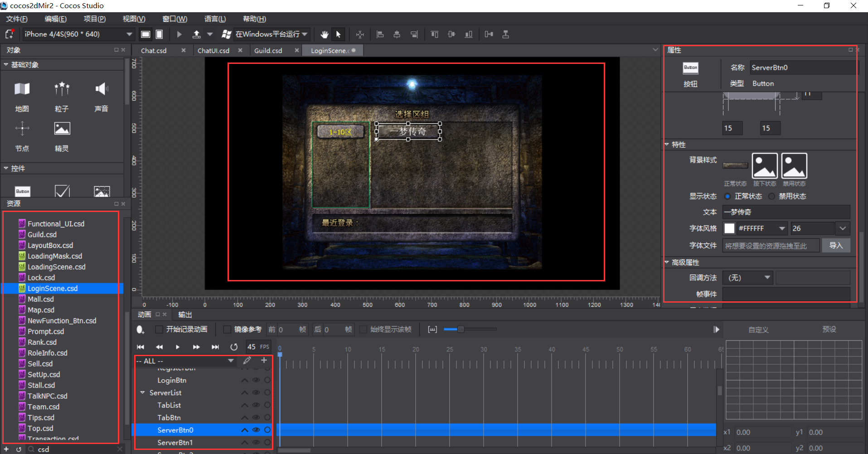Switch to the Chat.csd tab

[x=154, y=51]
